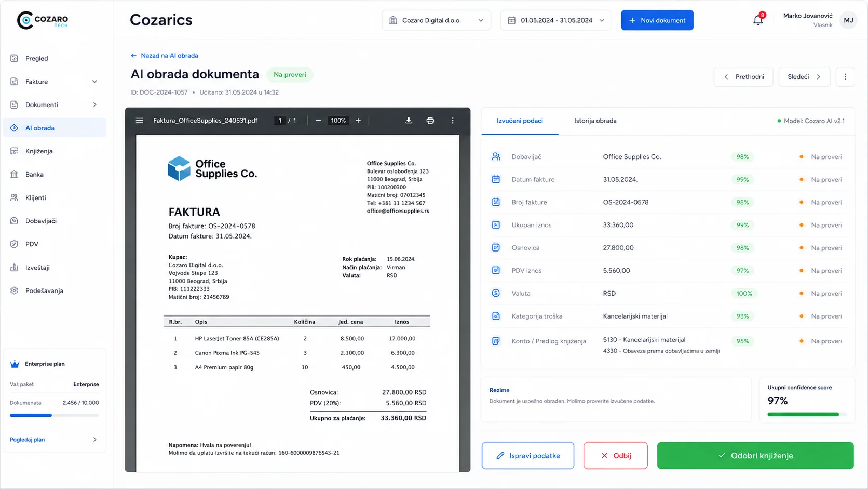Open document more actions menu

pos(845,77)
